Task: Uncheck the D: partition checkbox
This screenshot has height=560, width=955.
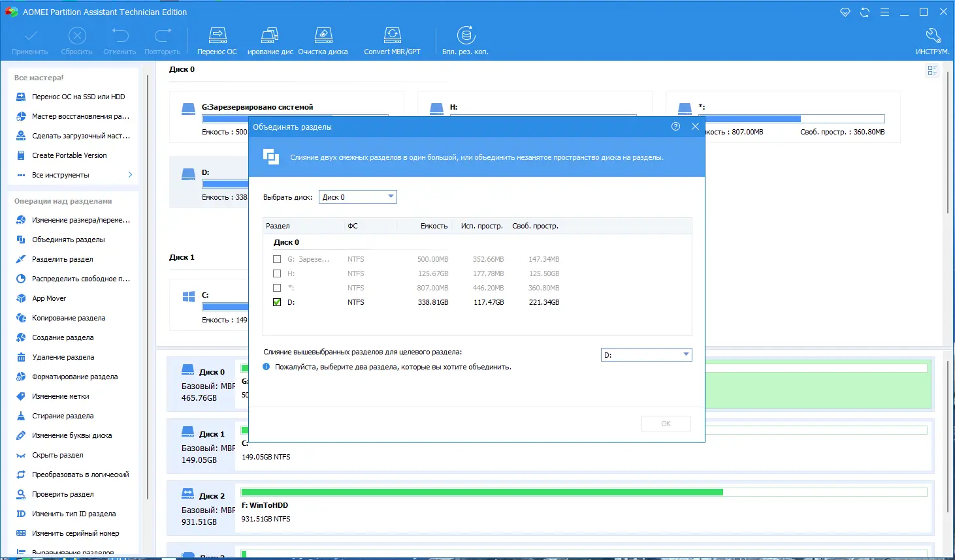Action: coord(277,302)
